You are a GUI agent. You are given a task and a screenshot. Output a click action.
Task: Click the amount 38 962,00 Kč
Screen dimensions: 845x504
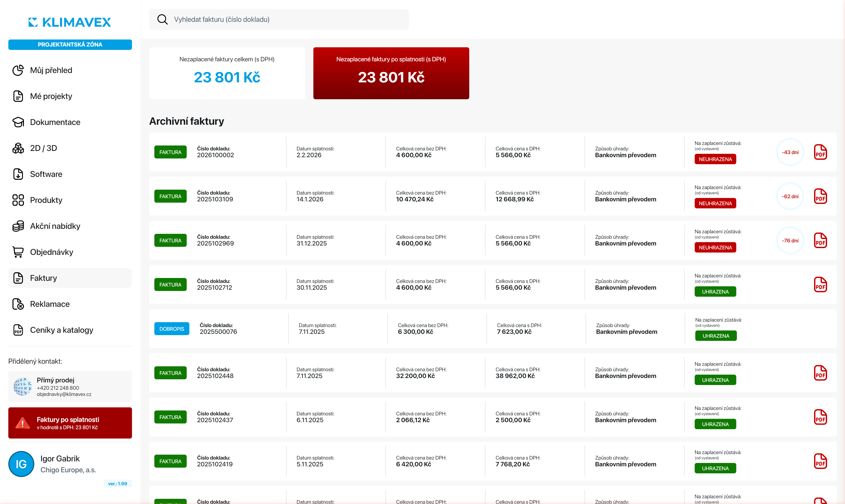pos(515,376)
